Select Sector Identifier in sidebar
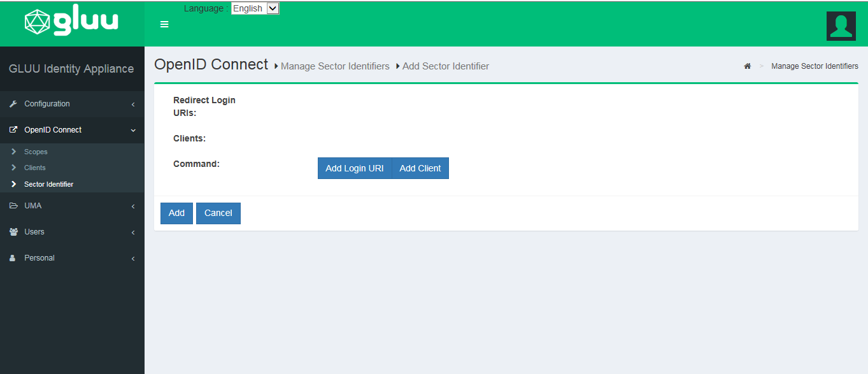This screenshot has height=374, width=868. 48,184
